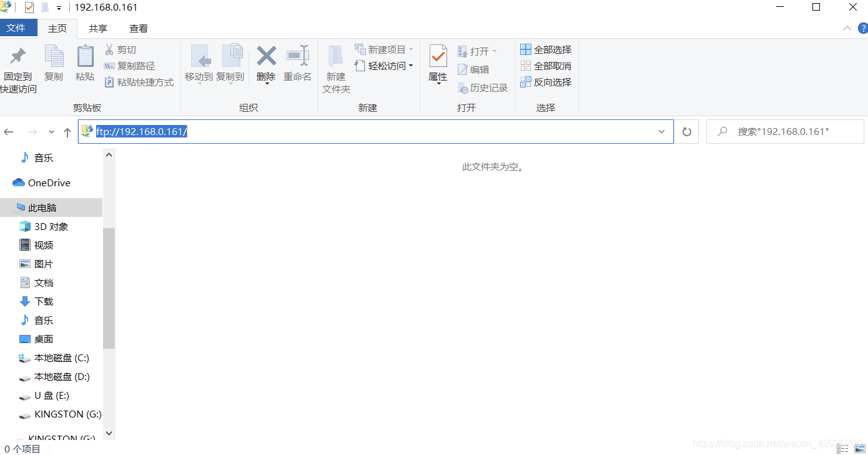Click the 粘贴 (Paste) icon
The width and height of the screenshot is (868, 455).
click(84, 65)
